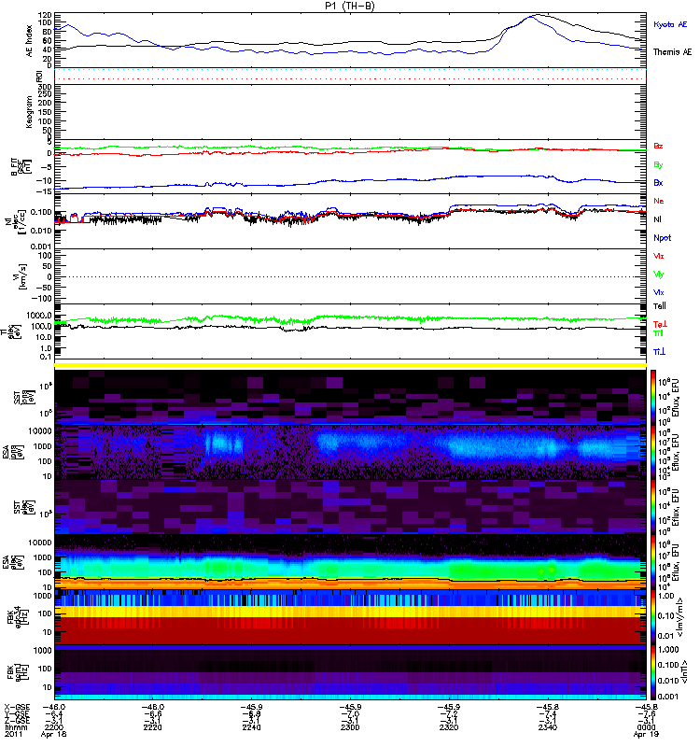Screen dimensions: 700x747
Task: Click the '2011' year label
Action: 13,734
